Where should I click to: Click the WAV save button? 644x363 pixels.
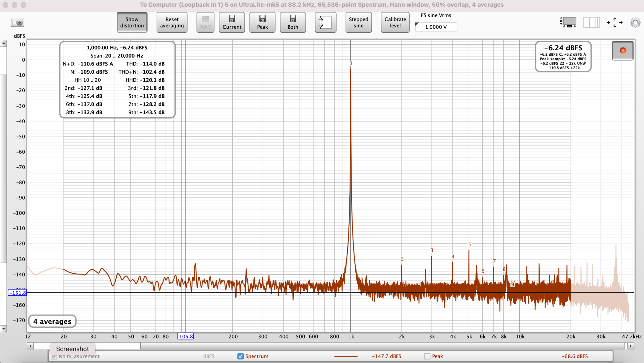pyautogui.click(x=205, y=22)
